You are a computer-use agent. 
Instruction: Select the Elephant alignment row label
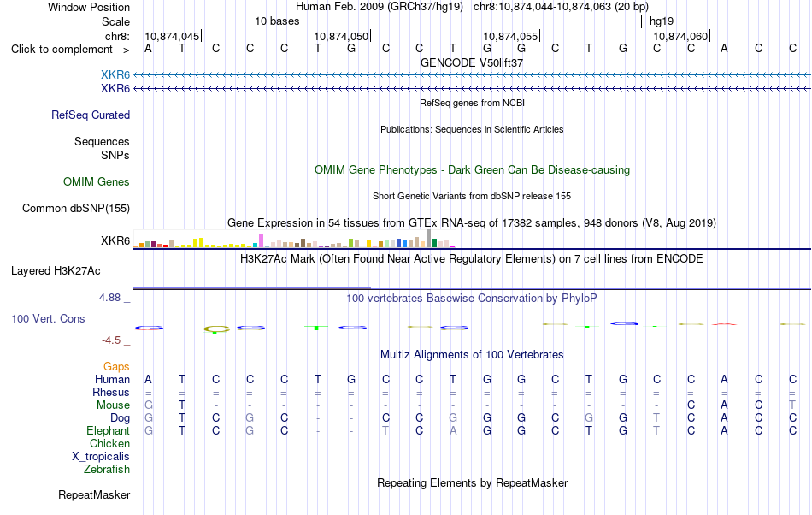pos(108,430)
